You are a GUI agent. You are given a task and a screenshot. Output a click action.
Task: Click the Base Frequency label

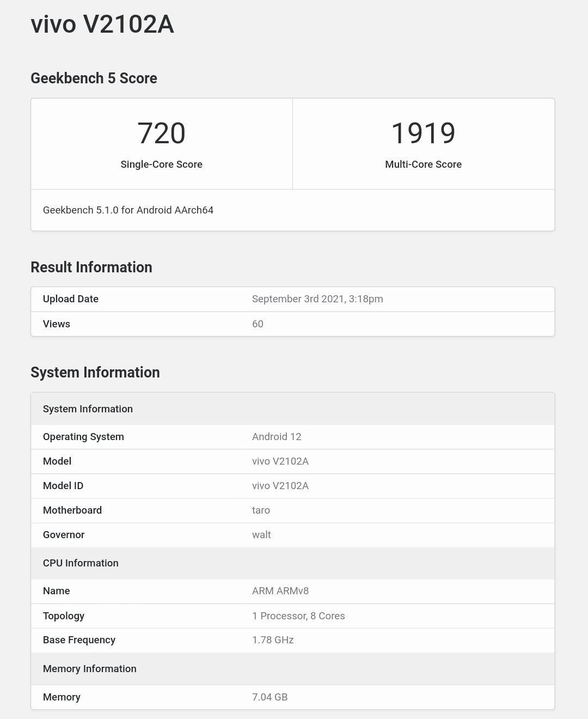click(x=79, y=640)
